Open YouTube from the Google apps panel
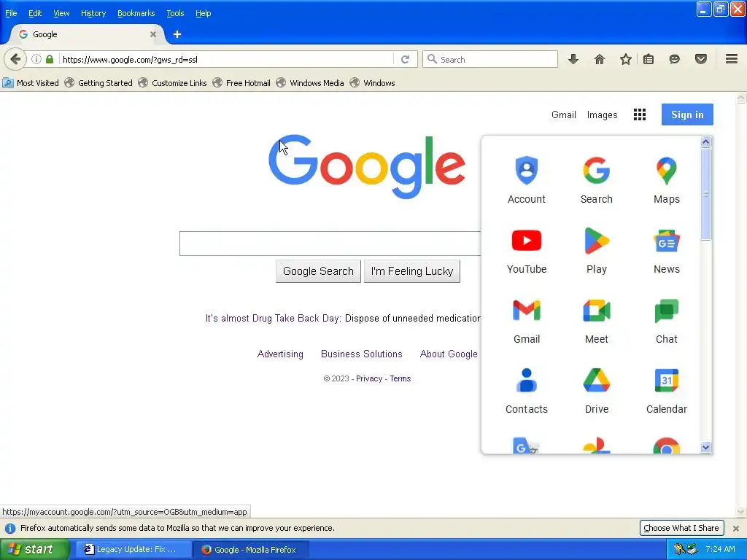The image size is (747, 560). tap(527, 251)
